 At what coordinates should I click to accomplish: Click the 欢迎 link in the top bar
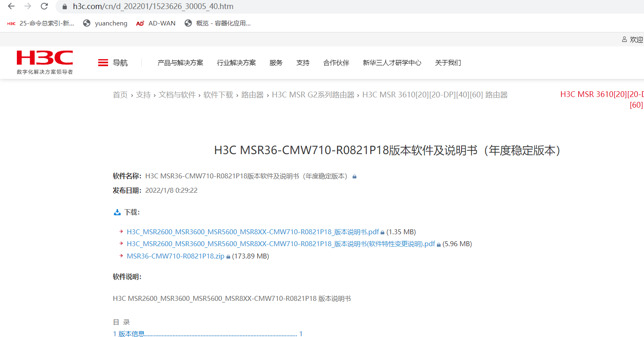pos(637,39)
